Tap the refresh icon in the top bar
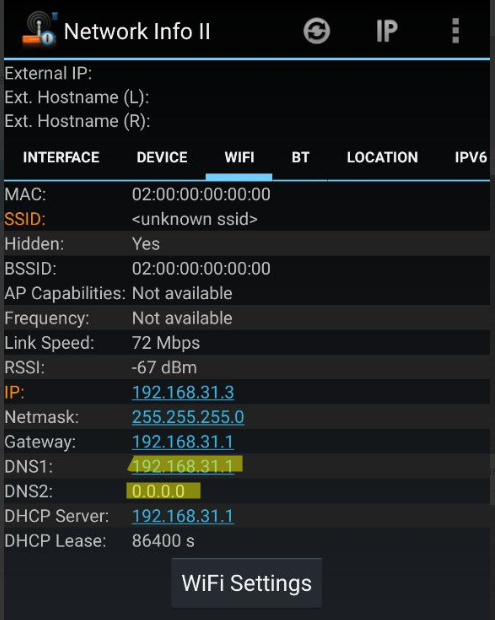Image resolution: width=495 pixels, height=620 pixels. 317,31
